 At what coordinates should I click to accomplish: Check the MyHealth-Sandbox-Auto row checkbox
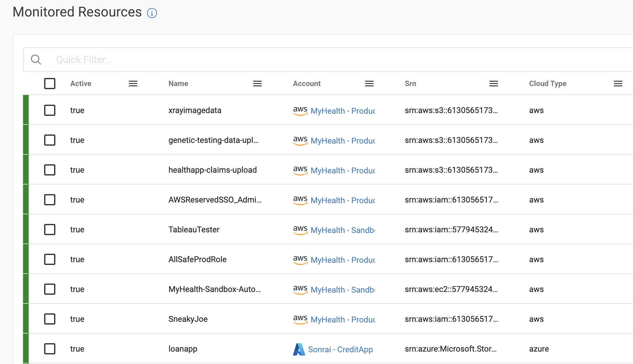pyautogui.click(x=50, y=289)
